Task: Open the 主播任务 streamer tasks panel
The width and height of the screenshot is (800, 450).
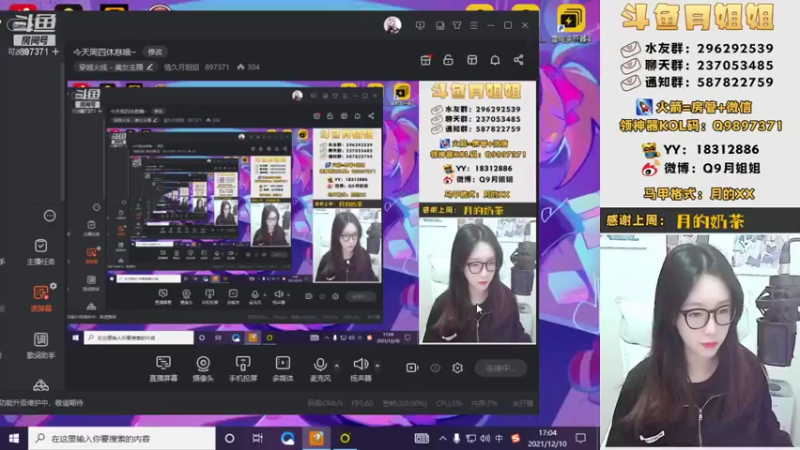Action: [41, 252]
